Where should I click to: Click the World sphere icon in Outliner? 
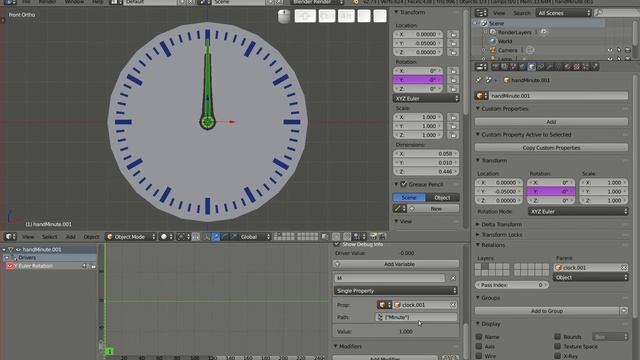click(x=493, y=41)
